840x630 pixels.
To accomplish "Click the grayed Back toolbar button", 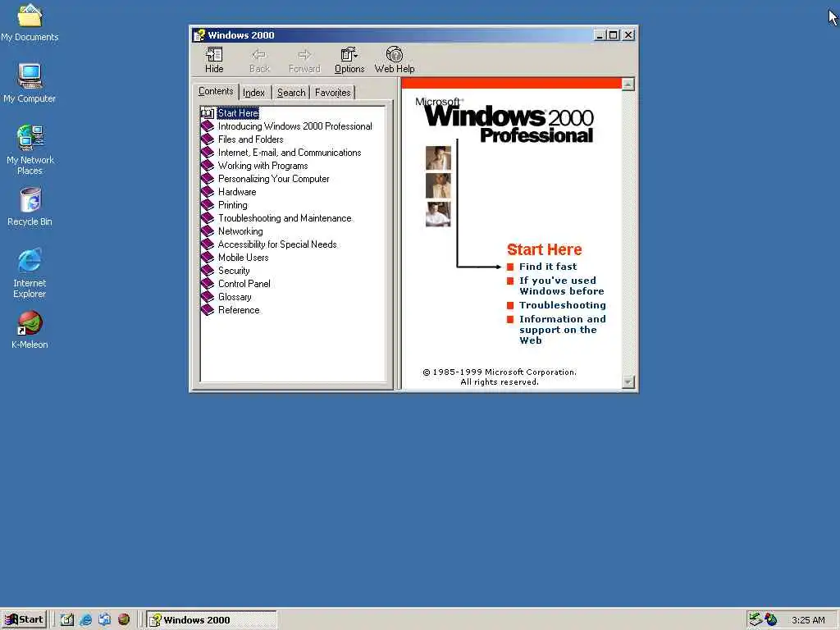I will click(x=259, y=60).
